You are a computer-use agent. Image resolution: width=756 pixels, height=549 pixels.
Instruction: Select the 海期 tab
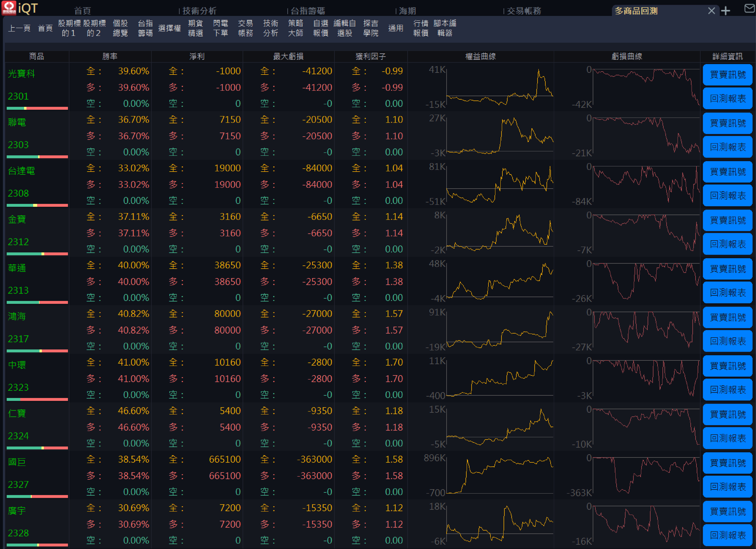click(407, 11)
